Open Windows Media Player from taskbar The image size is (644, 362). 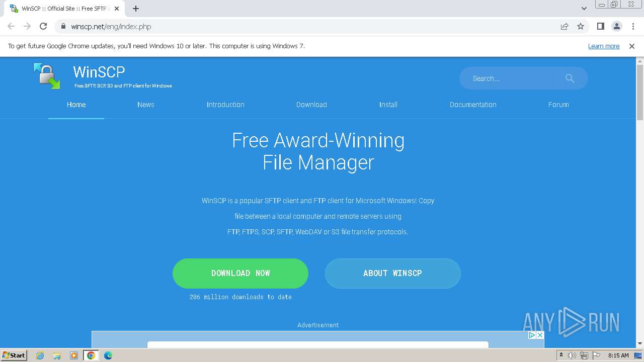click(x=74, y=355)
